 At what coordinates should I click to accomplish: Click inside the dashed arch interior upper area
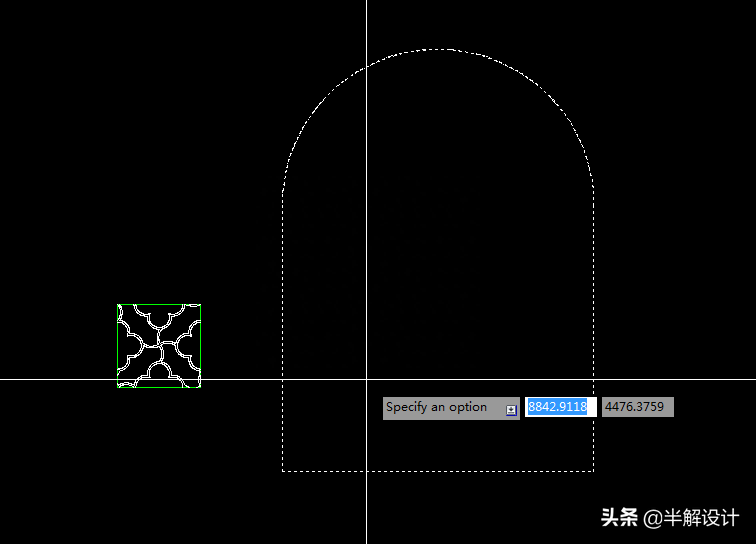point(438,150)
